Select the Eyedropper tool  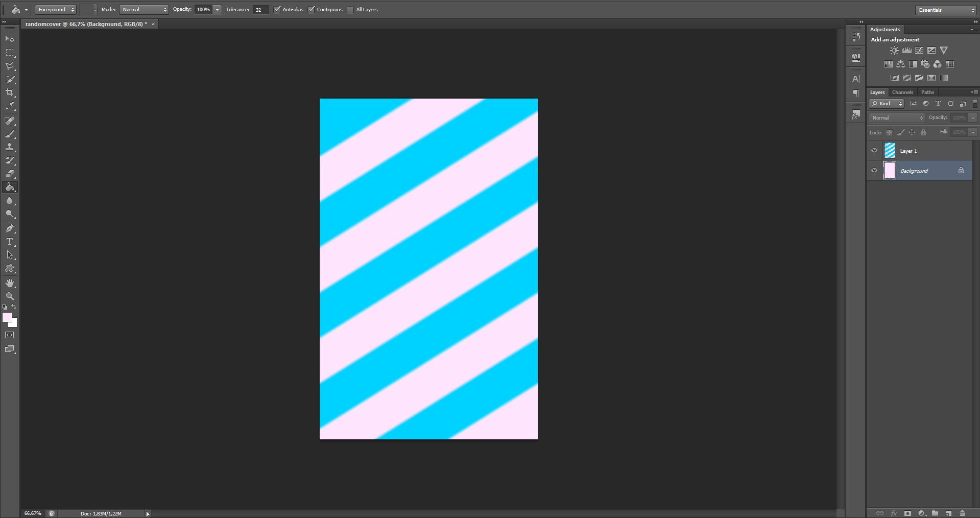point(10,106)
